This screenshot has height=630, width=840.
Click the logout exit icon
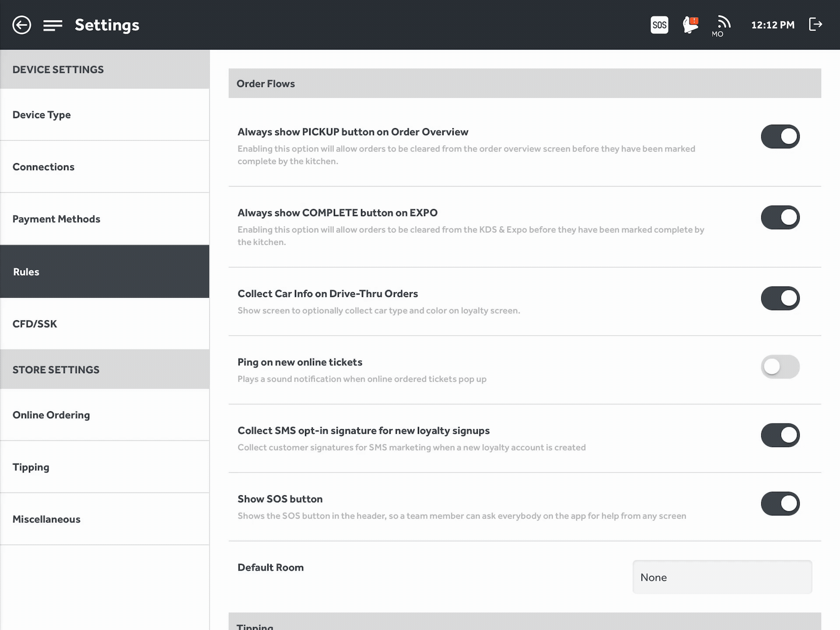[x=815, y=24]
